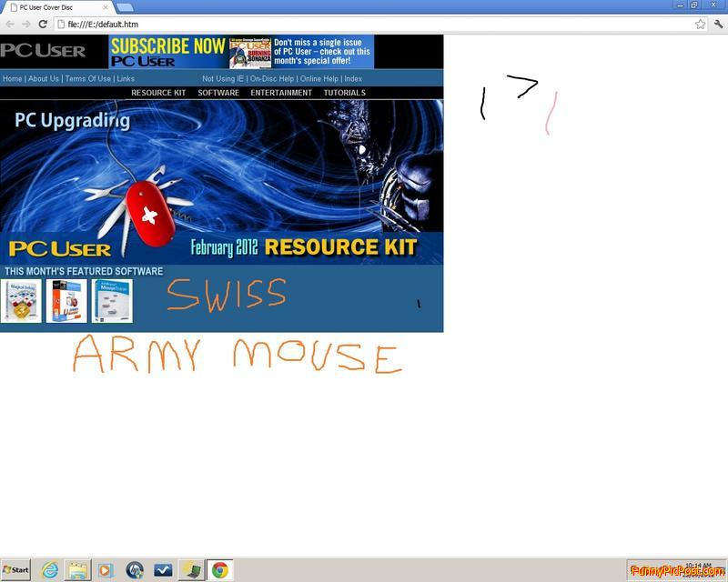Click the February 2012 Resource Kit banner text
Viewport: 728px width, 582px height.
[x=304, y=247]
